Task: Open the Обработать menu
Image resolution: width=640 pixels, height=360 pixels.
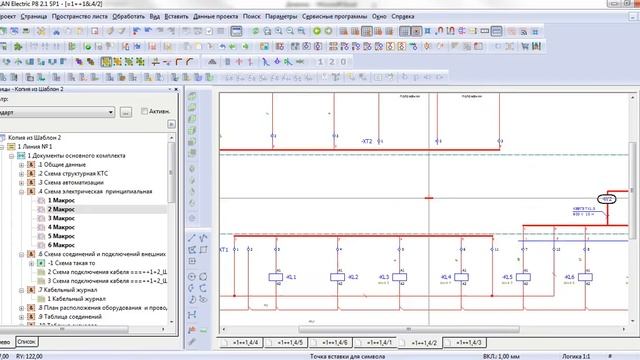Action: [x=129, y=16]
